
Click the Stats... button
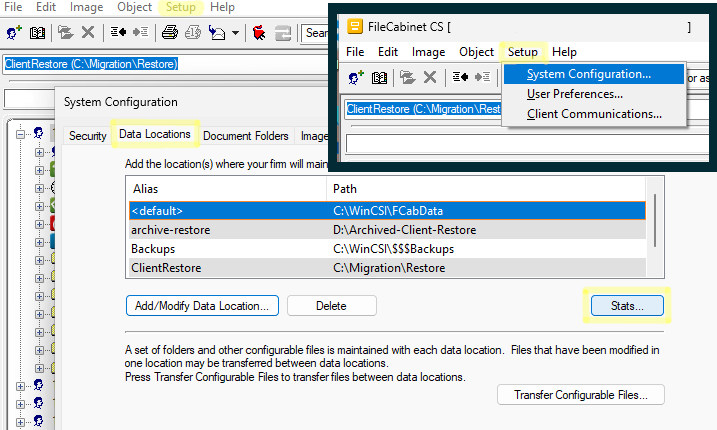[x=627, y=306]
